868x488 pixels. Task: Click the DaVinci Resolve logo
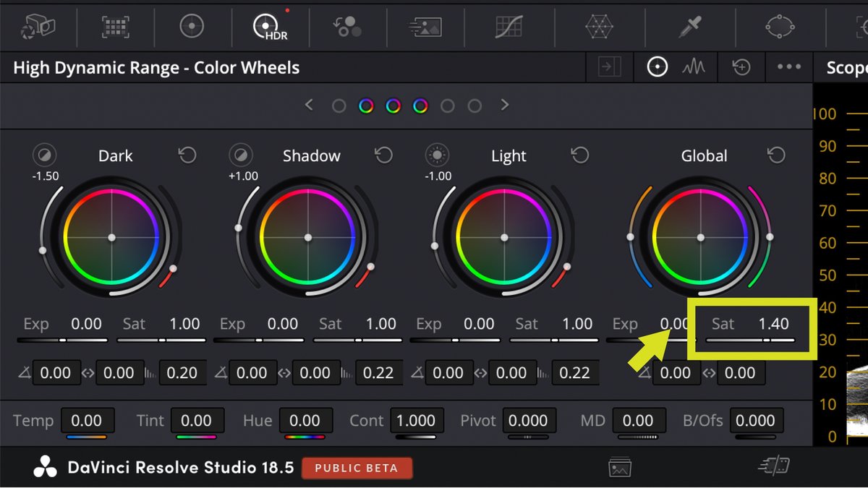[x=45, y=468]
